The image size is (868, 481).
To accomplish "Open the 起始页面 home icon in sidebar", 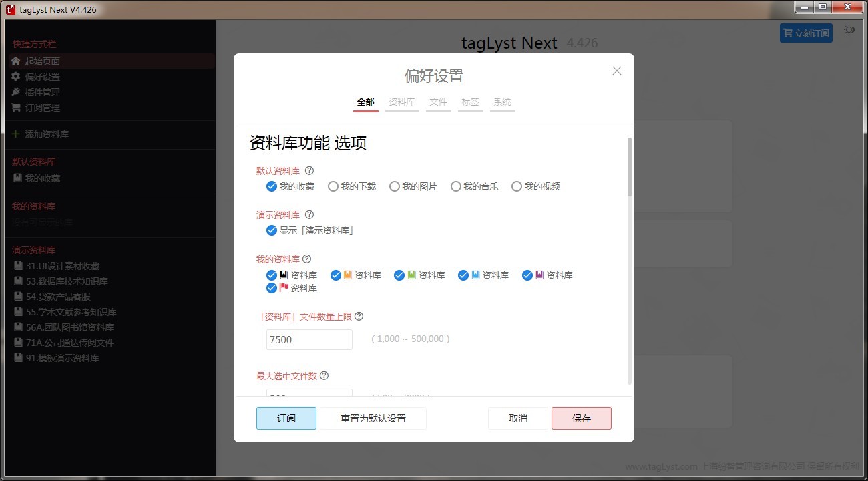I will 15,61.
